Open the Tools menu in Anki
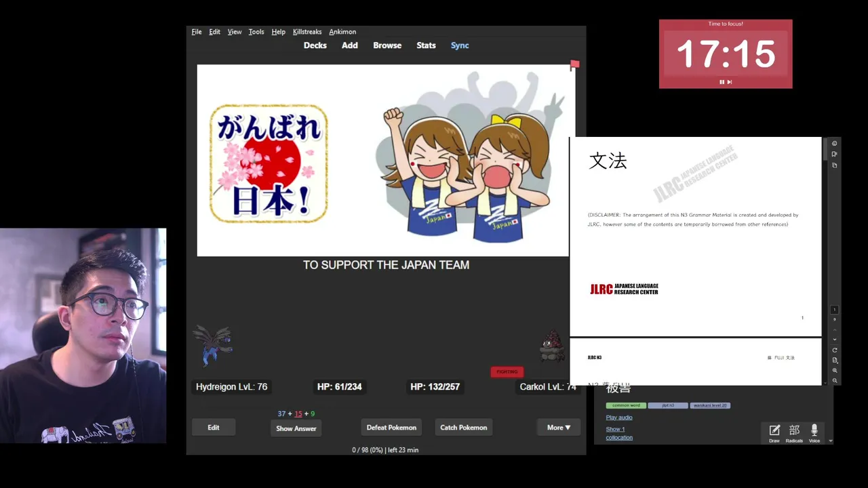This screenshot has height=488, width=868. pos(256,32)
